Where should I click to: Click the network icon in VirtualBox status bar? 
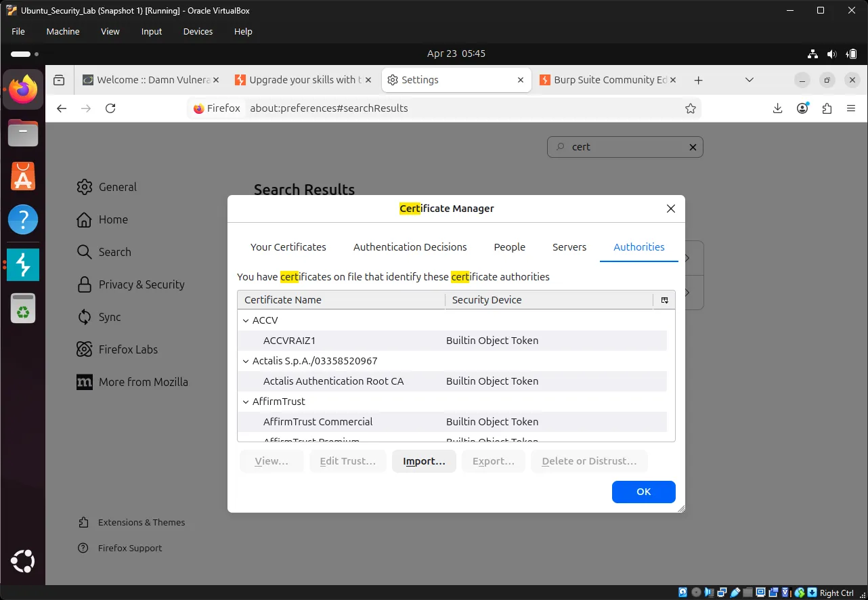click(x=722, y=592)
